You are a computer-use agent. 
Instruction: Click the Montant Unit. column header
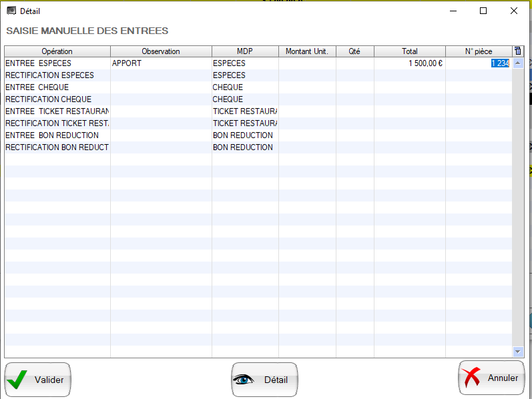coord(307,51)
